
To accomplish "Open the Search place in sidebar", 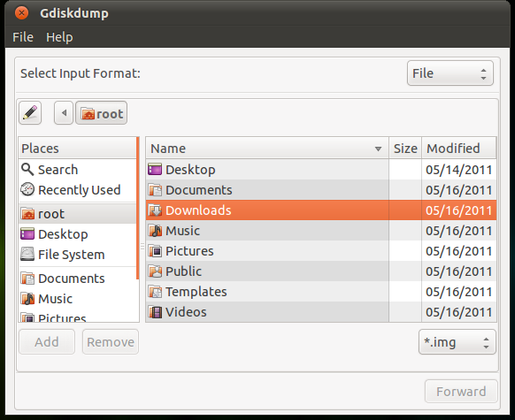I will [x=78, y=170].
